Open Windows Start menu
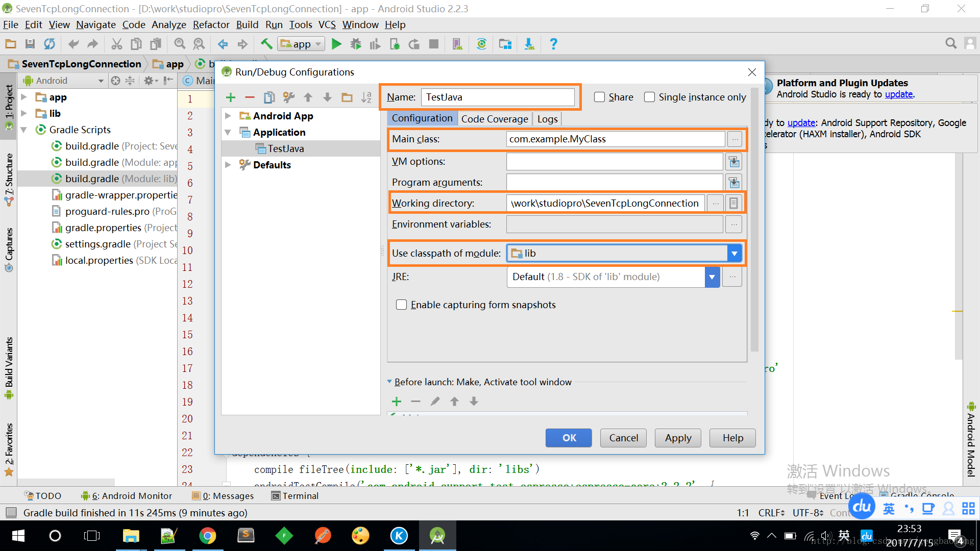This screenshot has height=551, width=980. point(18,536)
